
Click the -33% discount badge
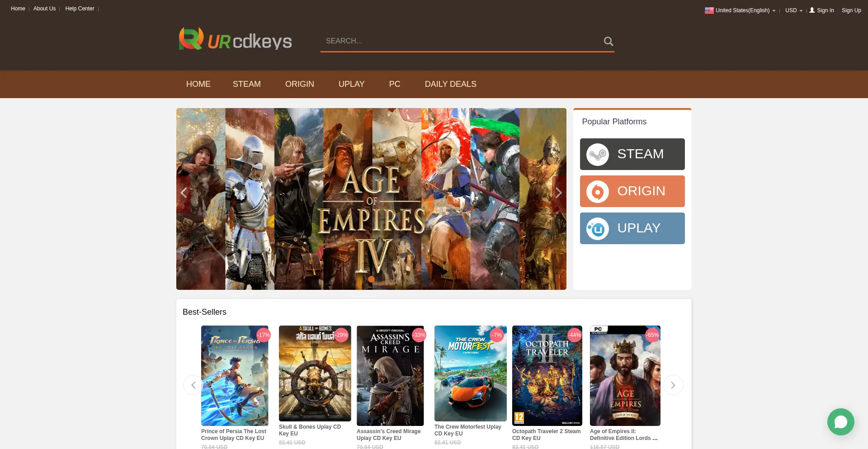click(x=420, y=335)
